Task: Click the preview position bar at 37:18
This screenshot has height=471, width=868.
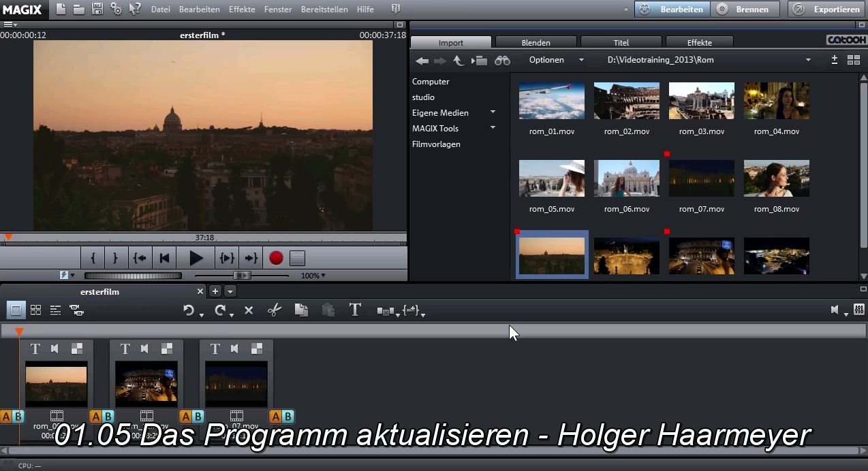Action: point(203,238)
